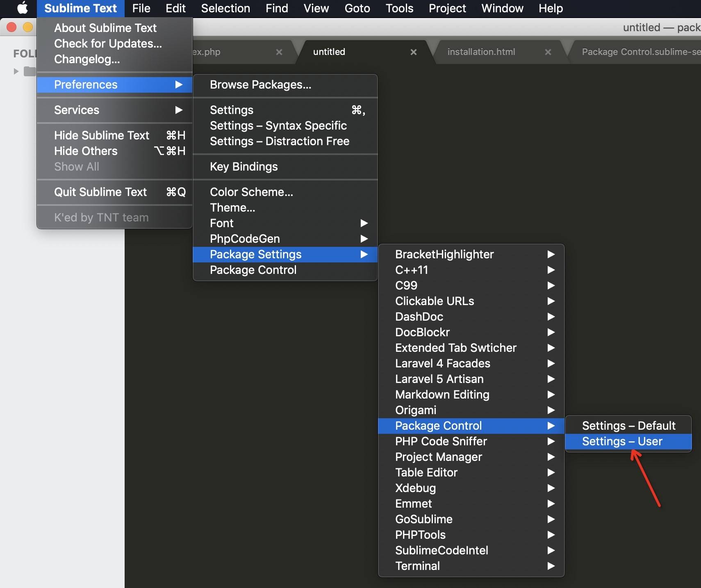Open the Project menu
This screenshot has width=701, height=588.
(x=447, y=8)
